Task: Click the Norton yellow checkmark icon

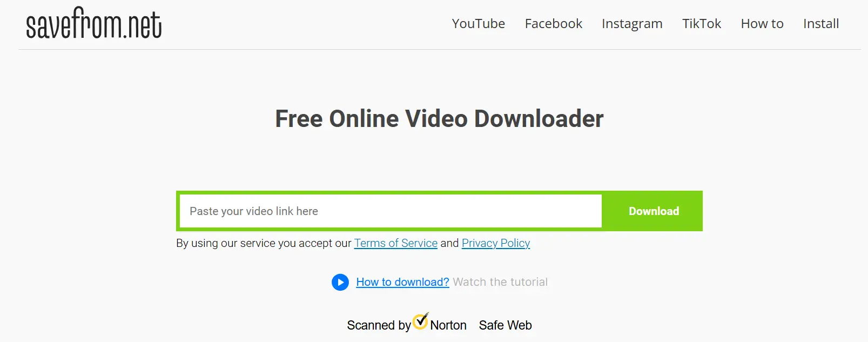Action: [421, 321]
